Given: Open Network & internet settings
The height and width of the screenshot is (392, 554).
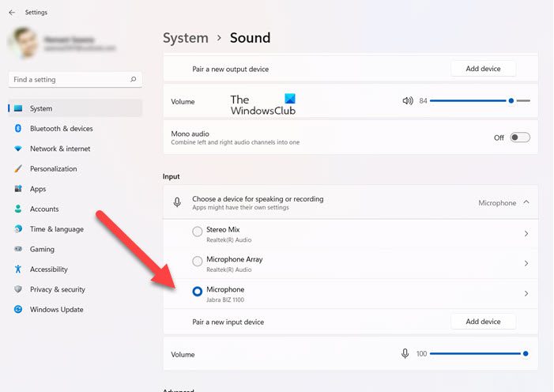Looking at the screenshot, I should pos(60,149).
